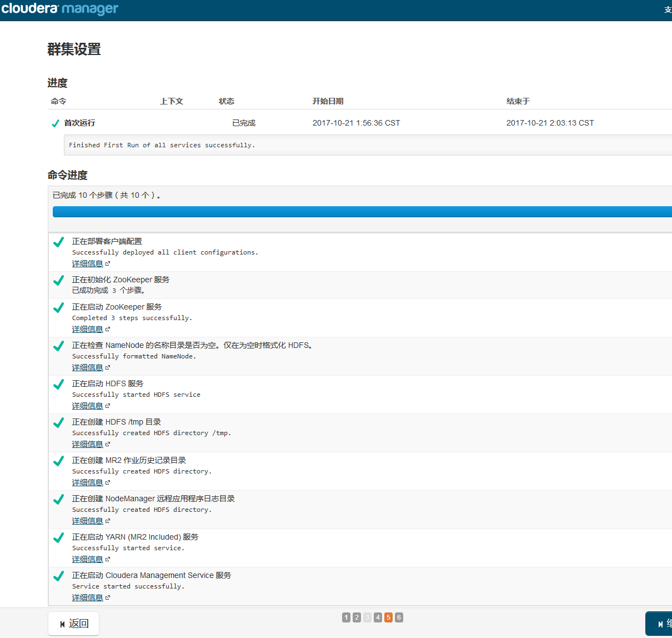
Task: Go to wizard step 3
Action: click(367, 617)
